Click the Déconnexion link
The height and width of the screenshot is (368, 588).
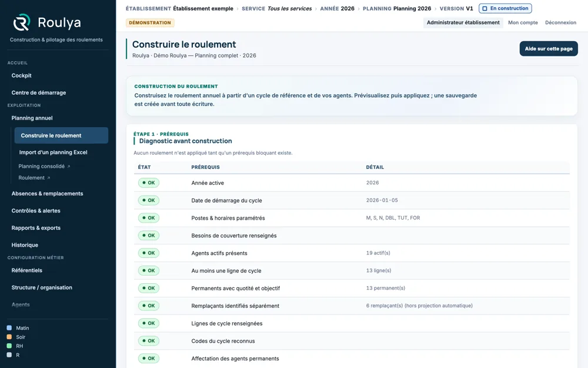[560, 22]
